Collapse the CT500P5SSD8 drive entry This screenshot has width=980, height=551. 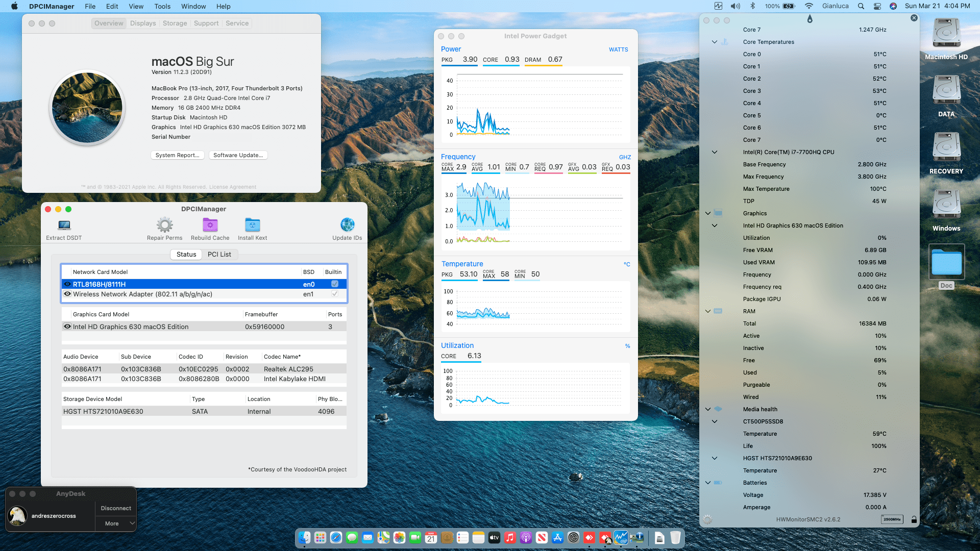click(715, 421)
